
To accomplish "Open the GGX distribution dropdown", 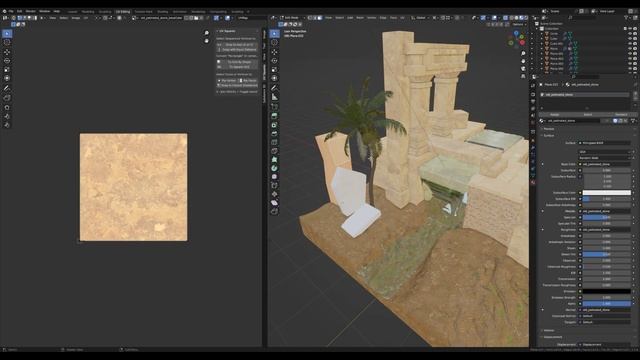I will pos(604,152).
